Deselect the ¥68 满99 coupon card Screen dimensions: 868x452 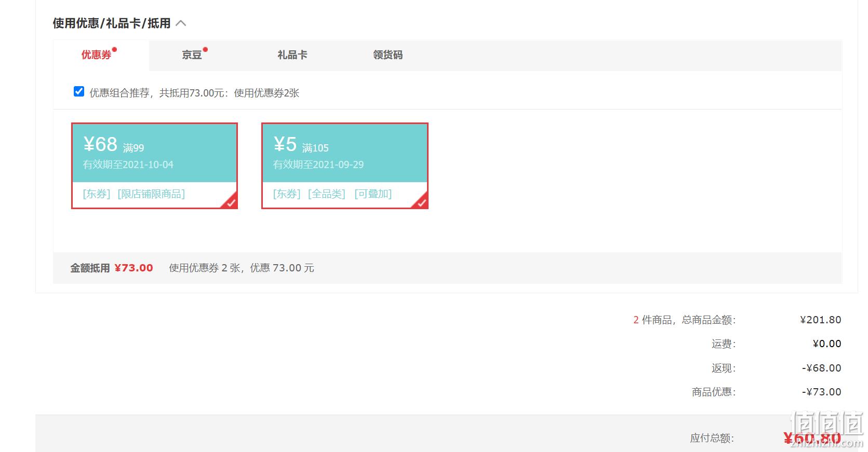(x=154, y=166)
